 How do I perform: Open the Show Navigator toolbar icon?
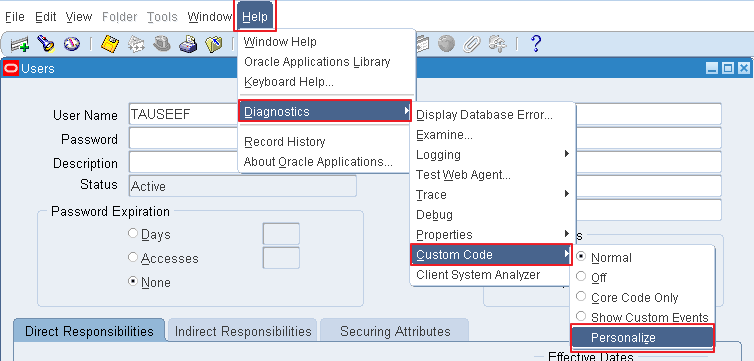point(72,44)
